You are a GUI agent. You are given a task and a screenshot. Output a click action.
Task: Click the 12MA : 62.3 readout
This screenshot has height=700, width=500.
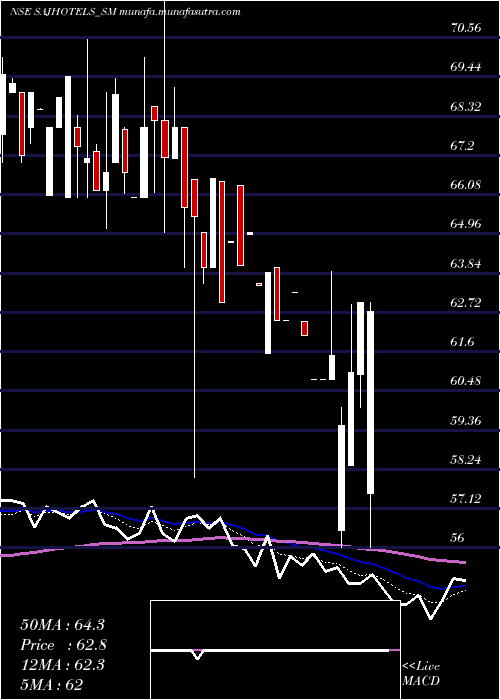click(62, 665)
